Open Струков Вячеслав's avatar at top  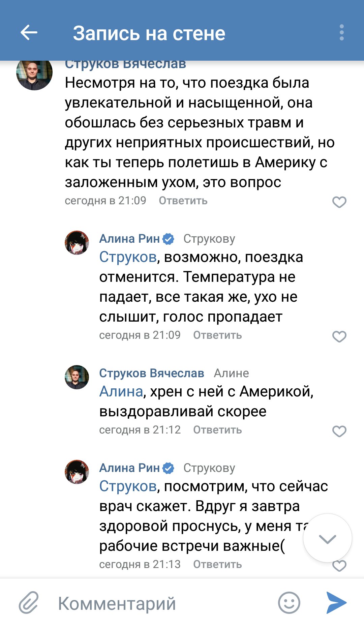(34, 73)
